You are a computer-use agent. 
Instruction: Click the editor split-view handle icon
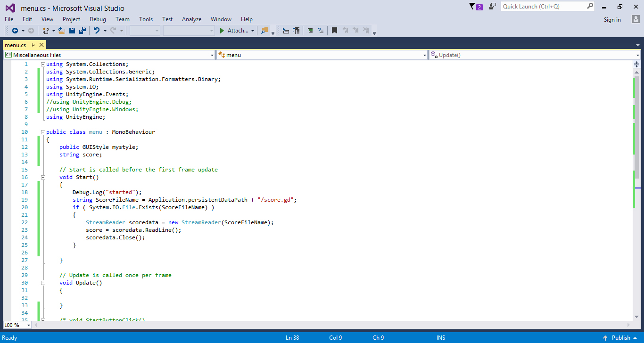[636, 64]
